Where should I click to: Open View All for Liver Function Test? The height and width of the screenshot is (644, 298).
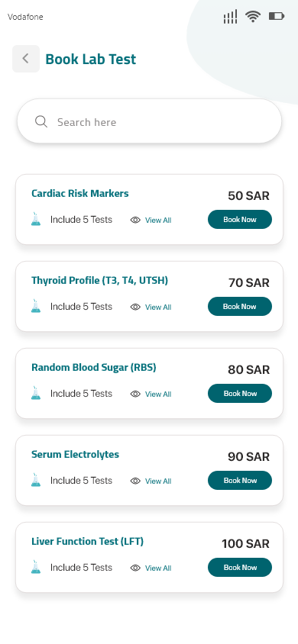point(158,568)
